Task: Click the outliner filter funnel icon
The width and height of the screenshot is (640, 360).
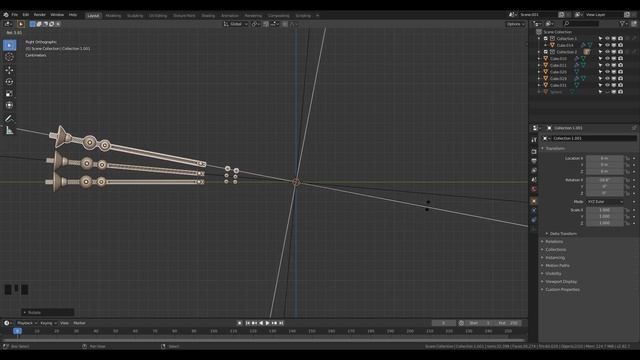Action: pos(622,24)
